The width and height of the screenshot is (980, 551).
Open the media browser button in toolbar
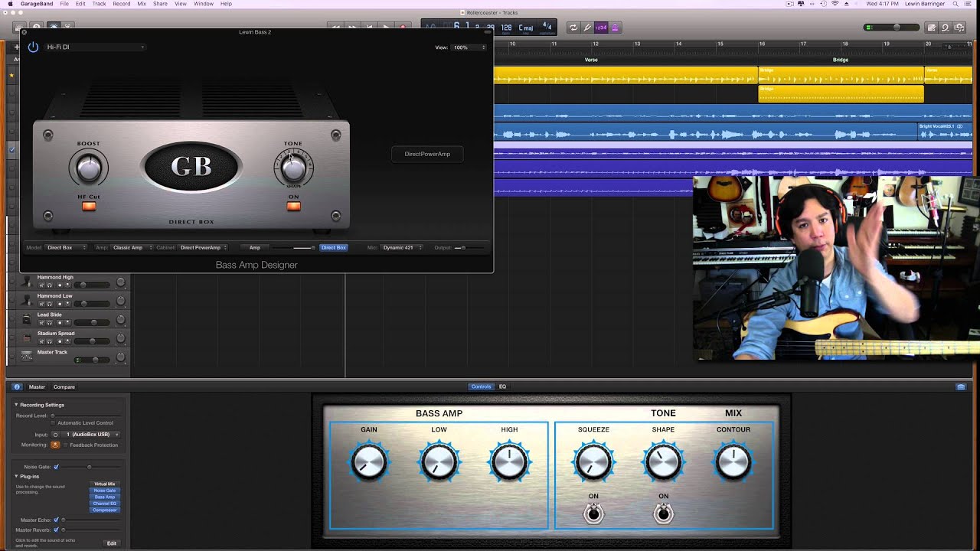pos(959,28)
